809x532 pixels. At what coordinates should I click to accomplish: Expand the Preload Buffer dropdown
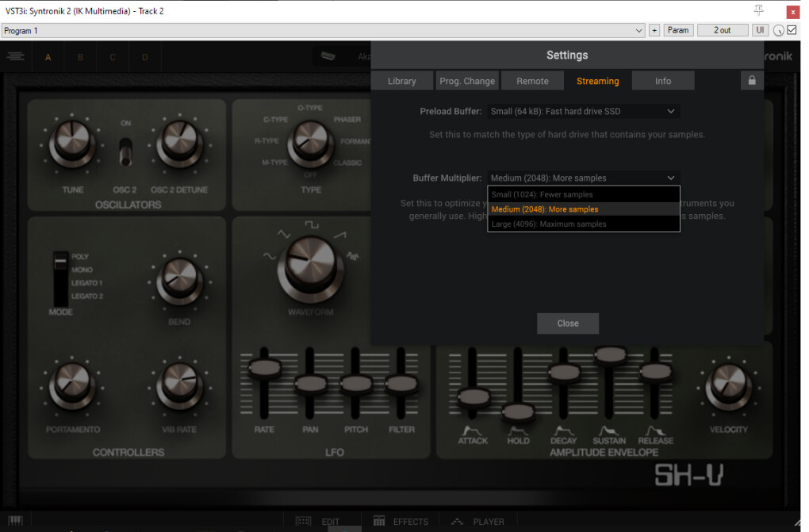click(584, 112)
